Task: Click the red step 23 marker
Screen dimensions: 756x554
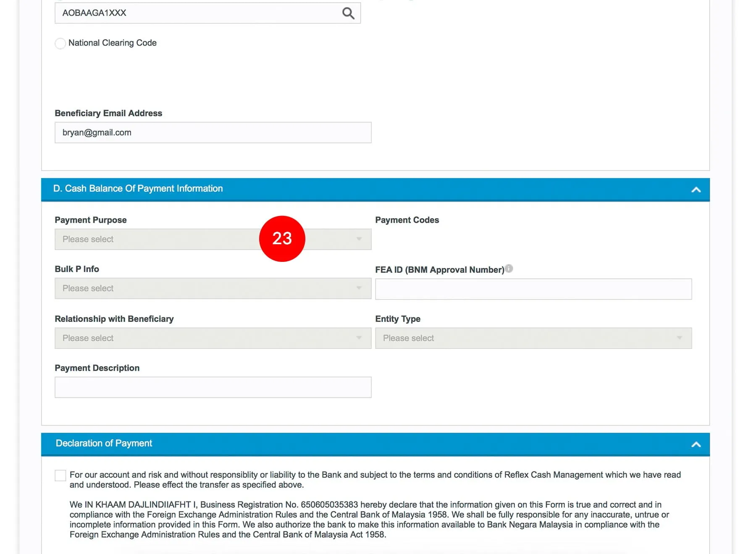Action: tap(282, 239)
